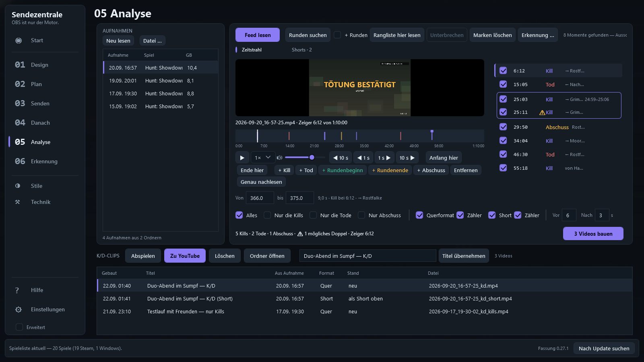Check Nur Abschuss

[x=361, y=215]
